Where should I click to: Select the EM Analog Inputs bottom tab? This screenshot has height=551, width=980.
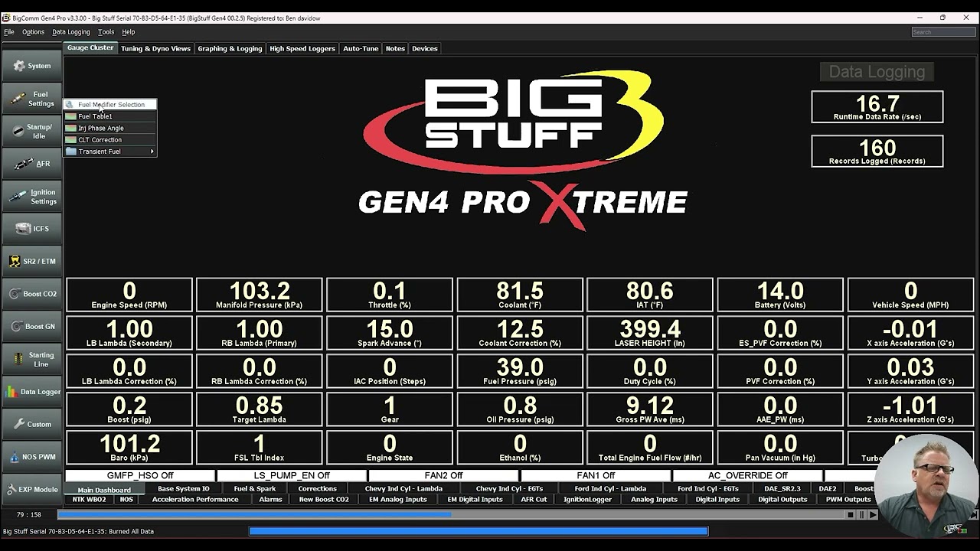pos(397,500)
